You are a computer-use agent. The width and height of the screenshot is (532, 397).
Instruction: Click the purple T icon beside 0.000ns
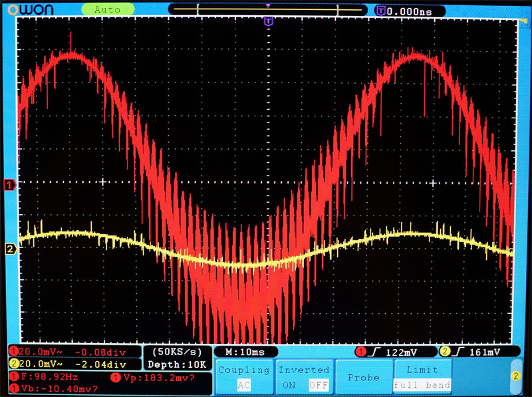pos(380,11)
